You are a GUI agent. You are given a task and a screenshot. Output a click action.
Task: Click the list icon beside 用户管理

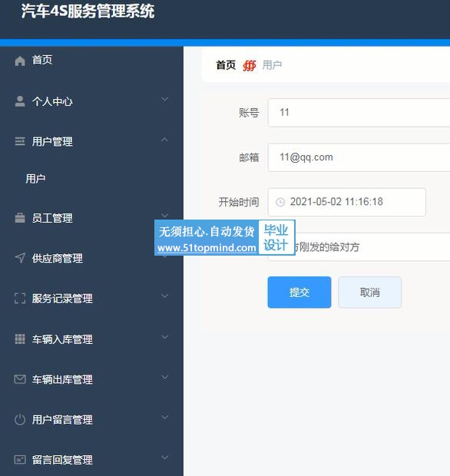point(20,141)
